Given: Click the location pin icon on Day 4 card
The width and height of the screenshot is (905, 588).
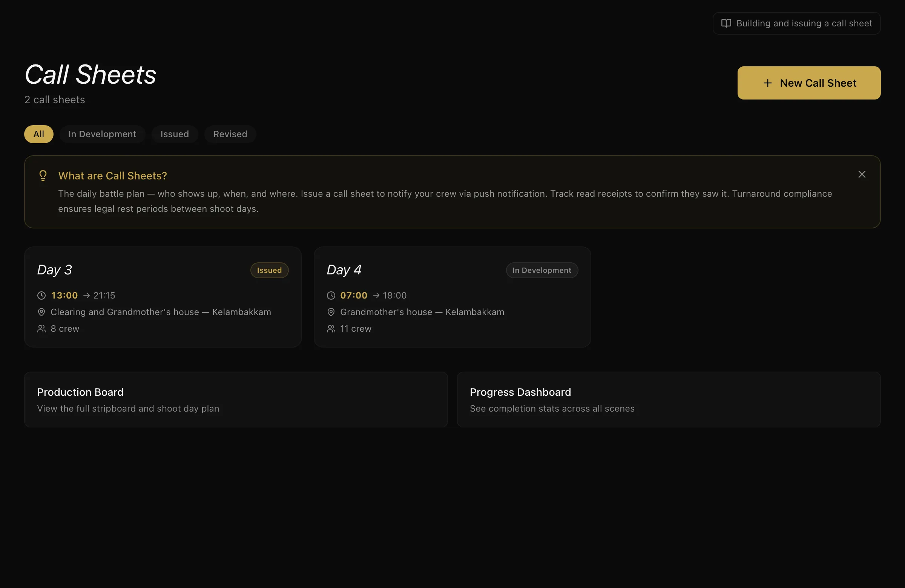Looking at the screenshot, I should point(331,312).
